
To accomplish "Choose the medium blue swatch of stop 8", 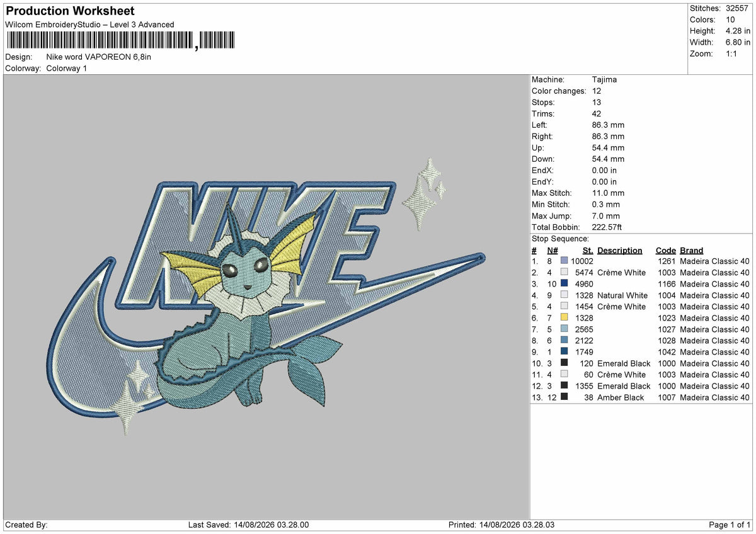I will (564, 341).
